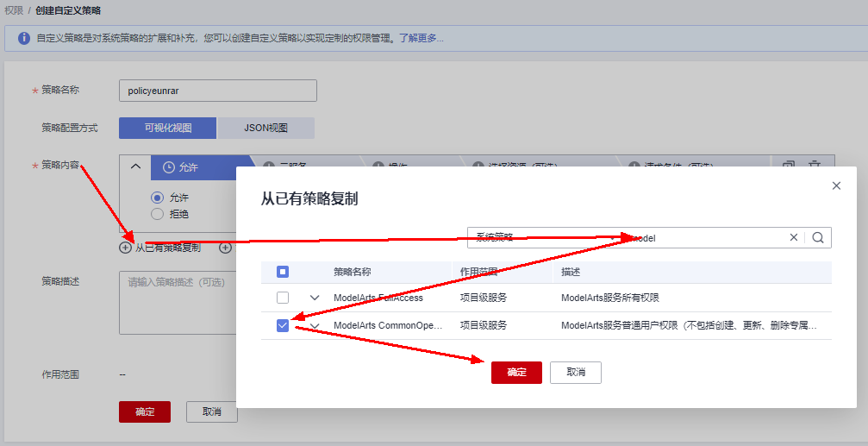868x446 pixels.
Task: Click the ModelArts CommonOpe... policy name
Action: pyautogui.click(x=388, y=326)
